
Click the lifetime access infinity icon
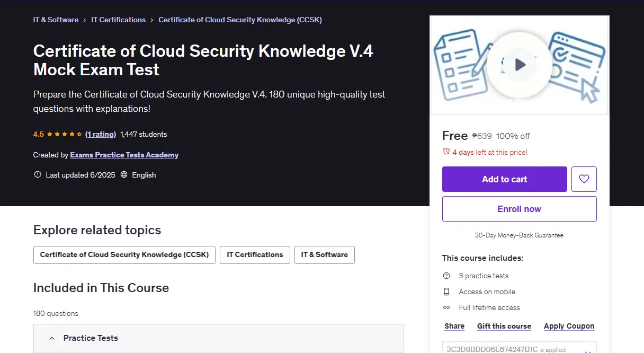click(446, 307)
